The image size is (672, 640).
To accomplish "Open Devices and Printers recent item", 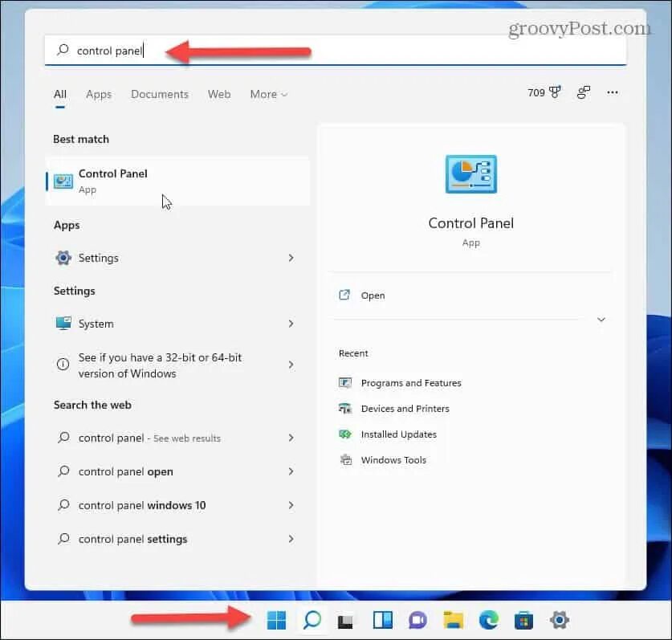I will click(405, 409).
